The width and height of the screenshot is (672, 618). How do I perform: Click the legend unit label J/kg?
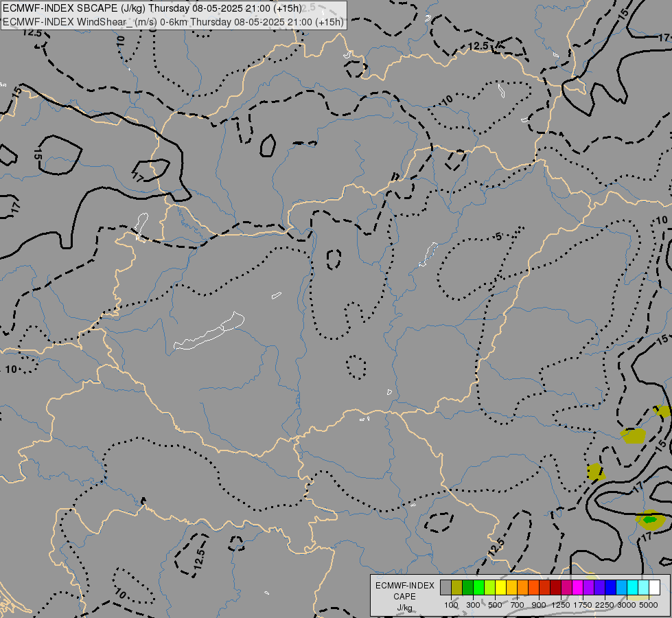pos(404,608)
